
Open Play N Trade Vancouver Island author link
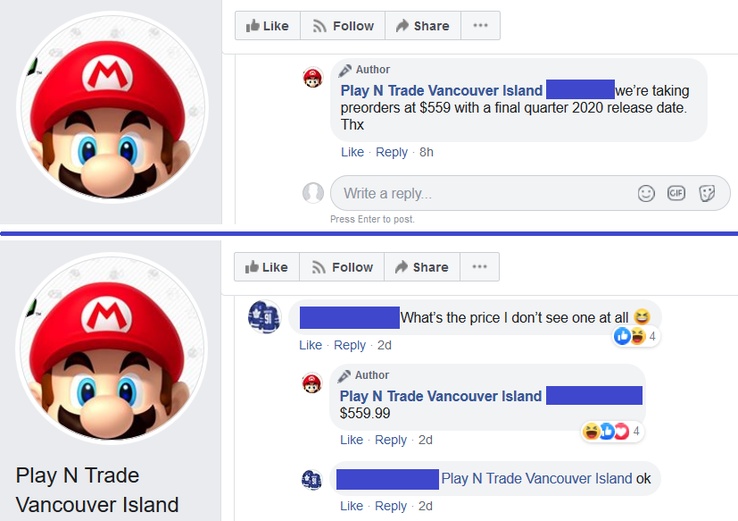click(x=441, y=91)
